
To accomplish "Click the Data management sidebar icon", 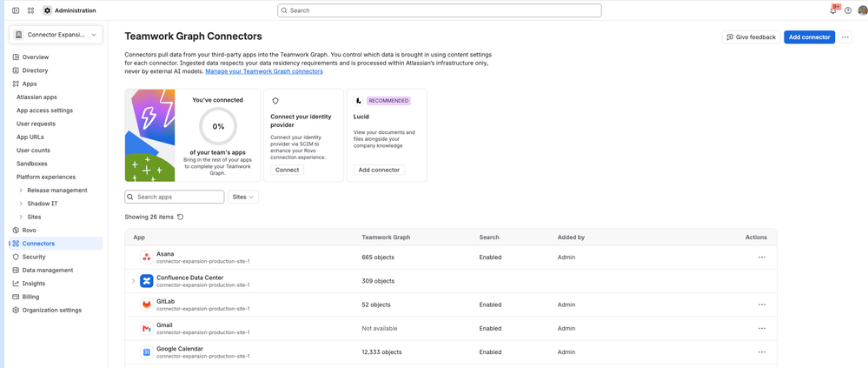I will 16,270.
